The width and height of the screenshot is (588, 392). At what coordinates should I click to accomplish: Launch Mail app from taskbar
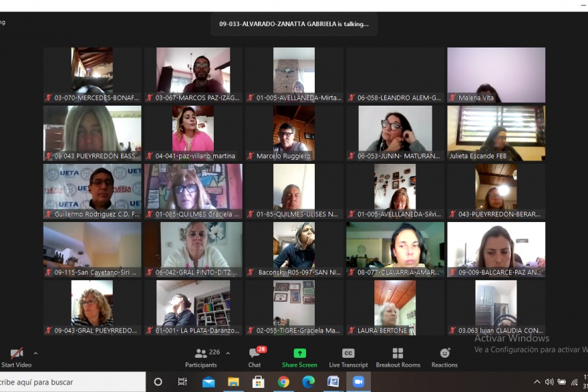click(x=208, y=382)
